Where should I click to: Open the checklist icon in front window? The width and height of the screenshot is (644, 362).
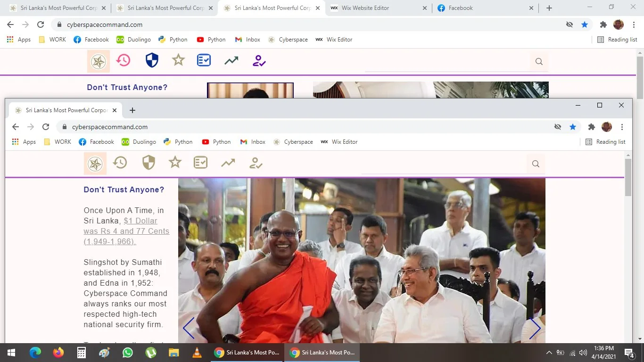point(201,163)
